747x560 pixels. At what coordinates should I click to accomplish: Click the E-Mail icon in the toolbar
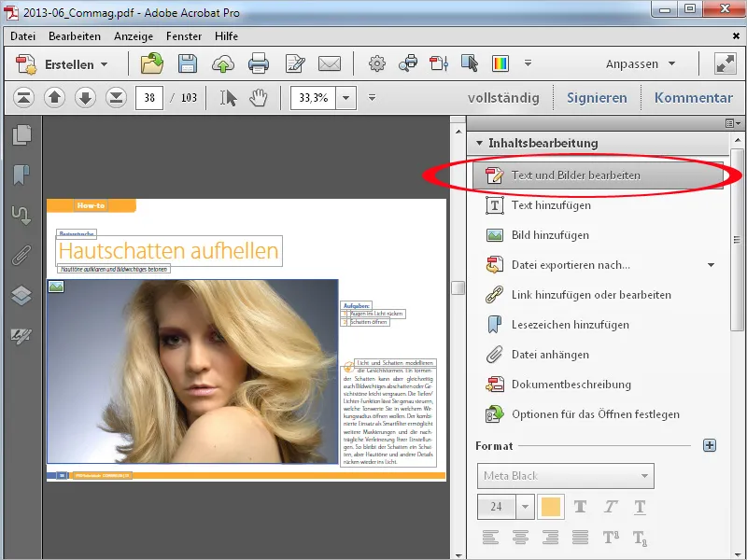[329, 64]
